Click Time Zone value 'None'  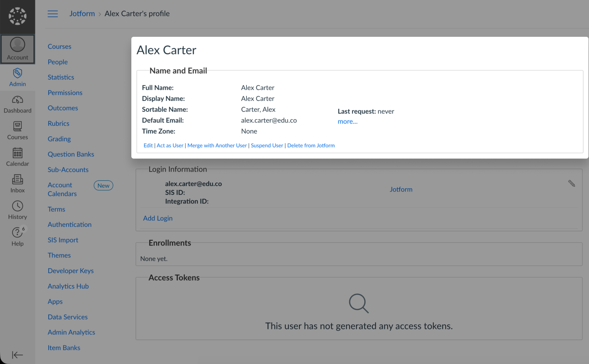[x=249, y=131]
